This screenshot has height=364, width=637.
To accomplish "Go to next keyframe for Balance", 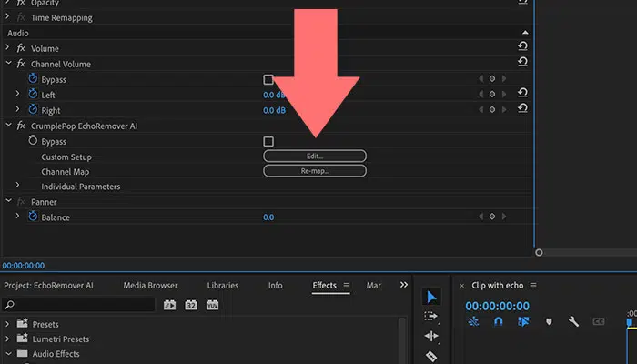I will 504,217.
